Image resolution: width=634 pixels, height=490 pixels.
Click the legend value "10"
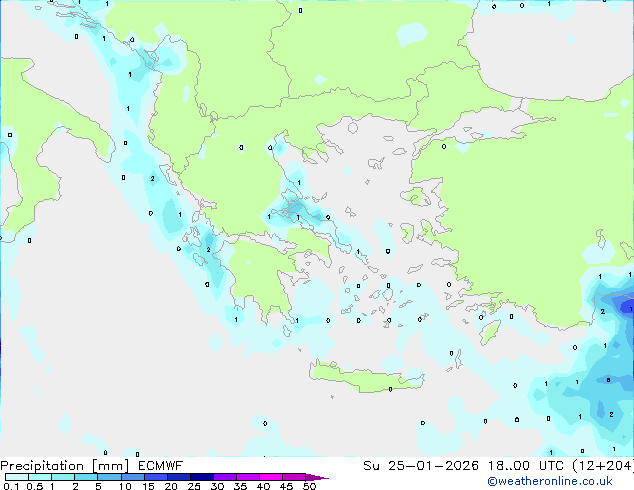pos(125,486)
